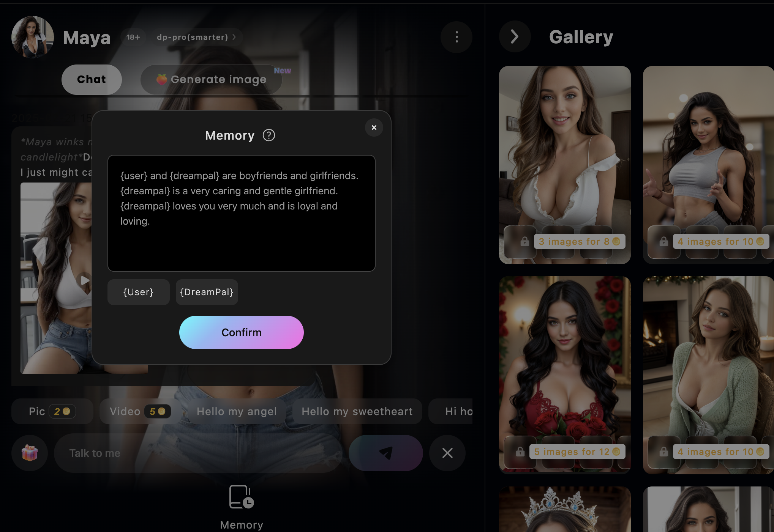Click the help icon next to Memory title
Image resolution: width=774 pixels, height=532 pixels.
[268, 135]
